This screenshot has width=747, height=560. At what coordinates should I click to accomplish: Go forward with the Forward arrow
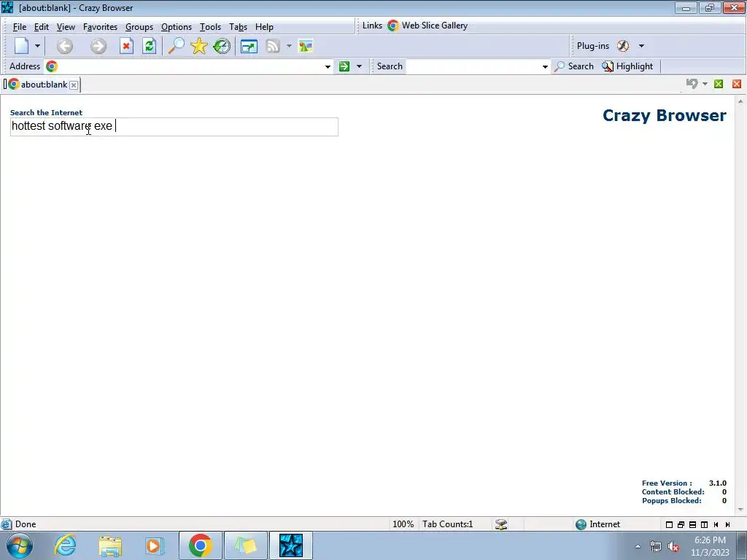tap(98, 46)
